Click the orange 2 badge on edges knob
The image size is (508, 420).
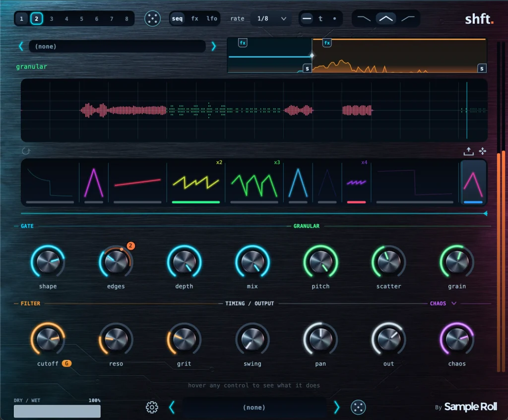coord(130,246)
